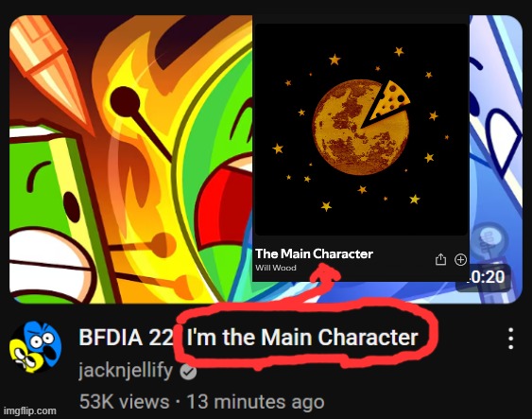This screenshot has width=532, height=419.
Task: Open 'The Main Character' song title
Action: (314, 253)
